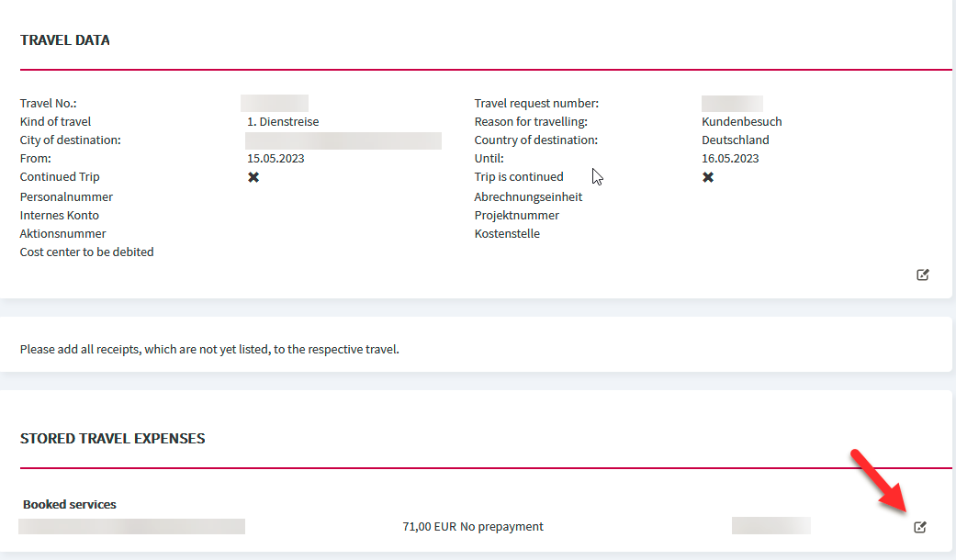Click the Until date 16.05.2023
The height and width of the screenshot is (560, 956).
click(x=730, y=159)
